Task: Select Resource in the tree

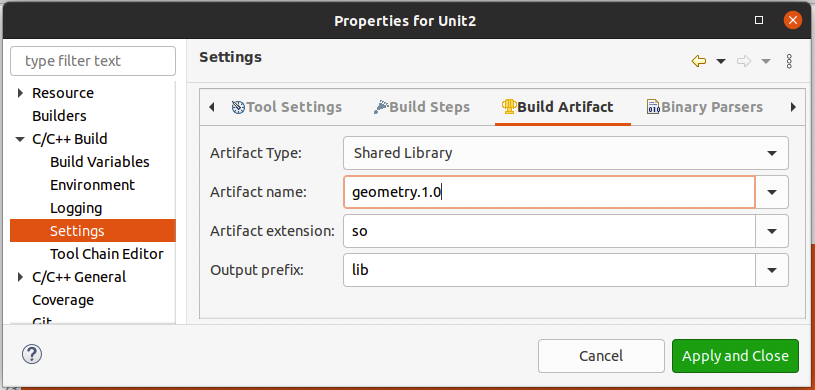Action: (x=63, y=93)
